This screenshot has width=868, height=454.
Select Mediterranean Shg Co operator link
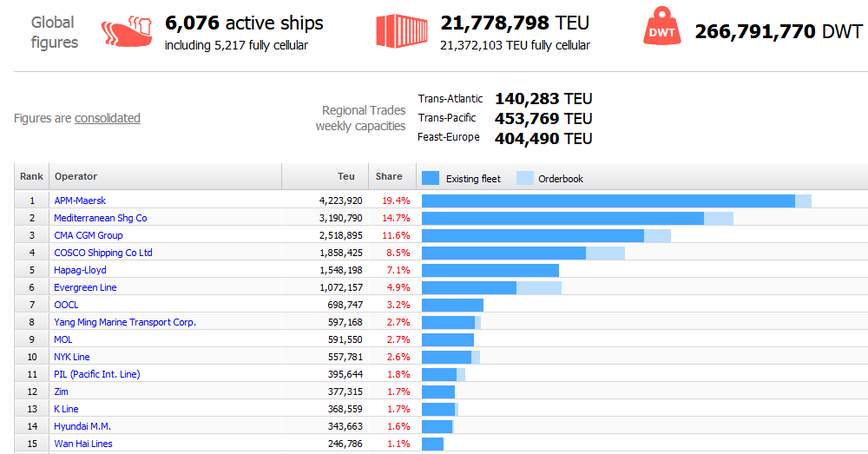(101, 218)
